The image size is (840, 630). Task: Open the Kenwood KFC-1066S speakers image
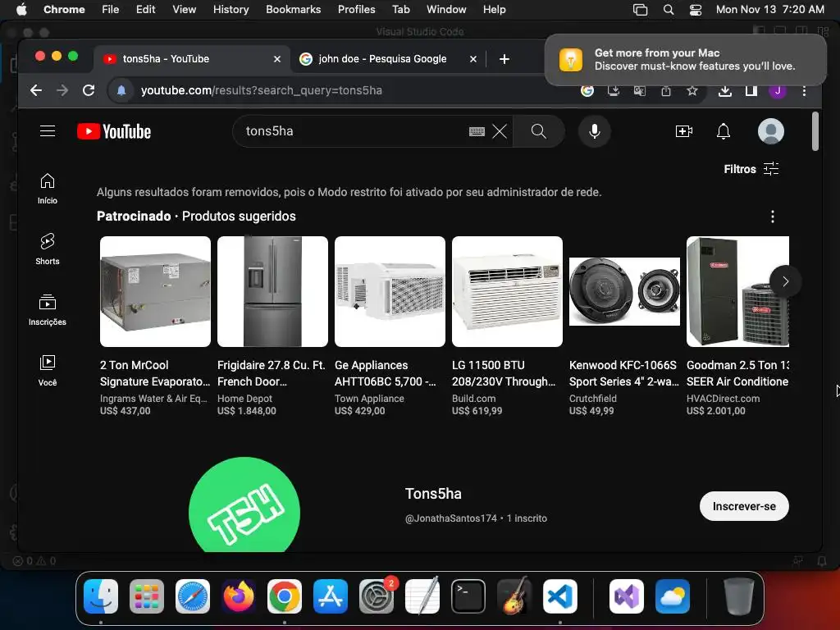click(x=624, y=291)
